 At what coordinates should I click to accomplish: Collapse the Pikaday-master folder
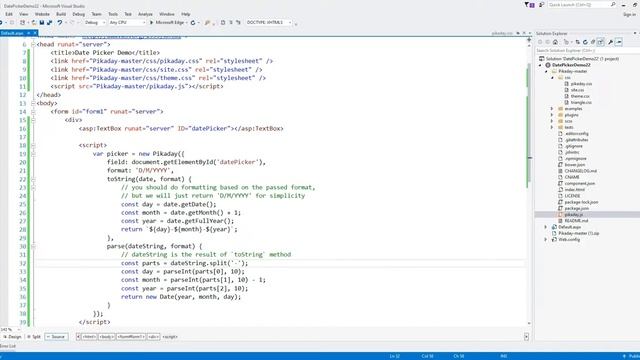[546, 71]
